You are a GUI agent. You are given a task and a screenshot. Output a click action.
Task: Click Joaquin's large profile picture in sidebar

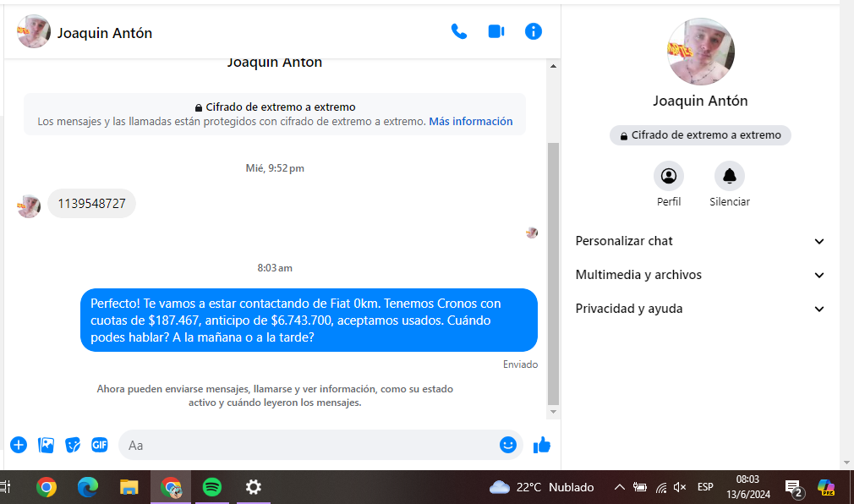700,52
